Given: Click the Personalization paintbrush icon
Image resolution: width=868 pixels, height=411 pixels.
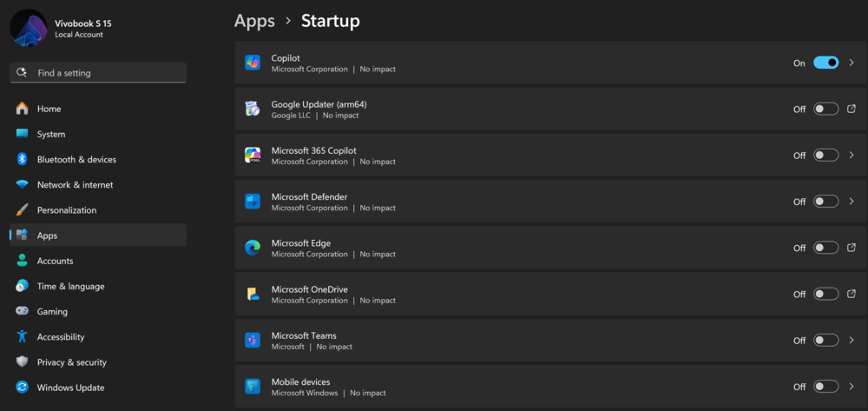Looking at the screenshot, I should (x=23, y=210).
